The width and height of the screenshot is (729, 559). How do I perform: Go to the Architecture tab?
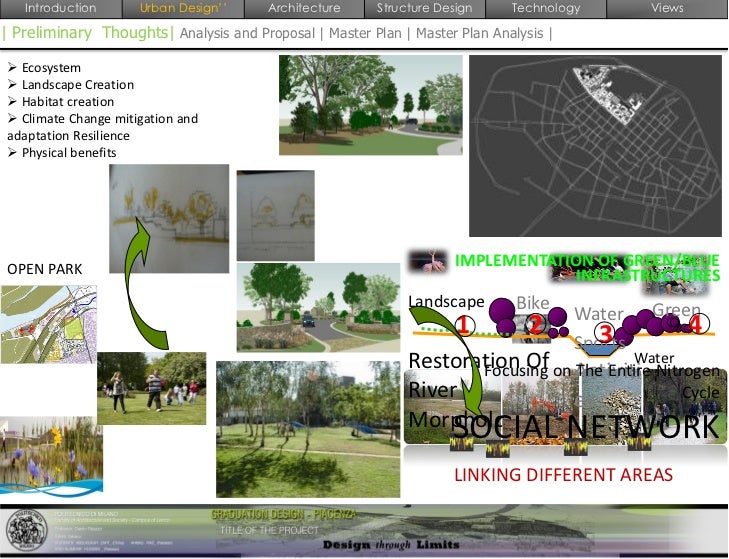(304, 8)
